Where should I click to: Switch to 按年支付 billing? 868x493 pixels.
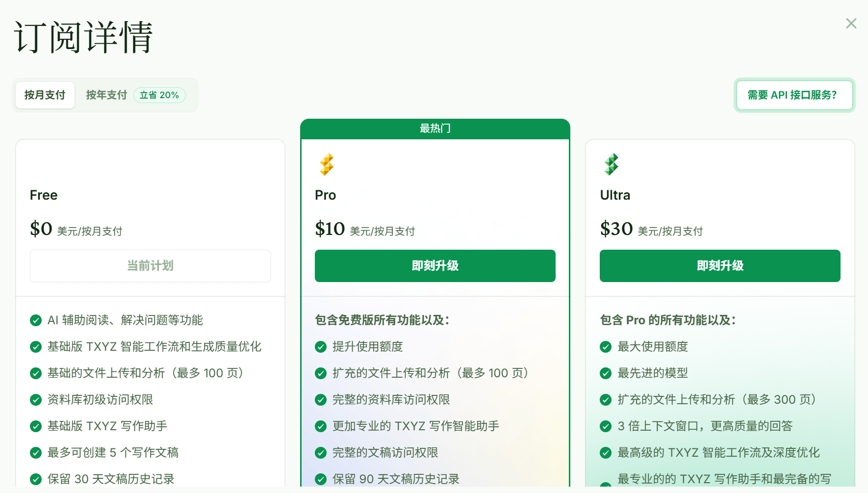[x=106, y=95]
